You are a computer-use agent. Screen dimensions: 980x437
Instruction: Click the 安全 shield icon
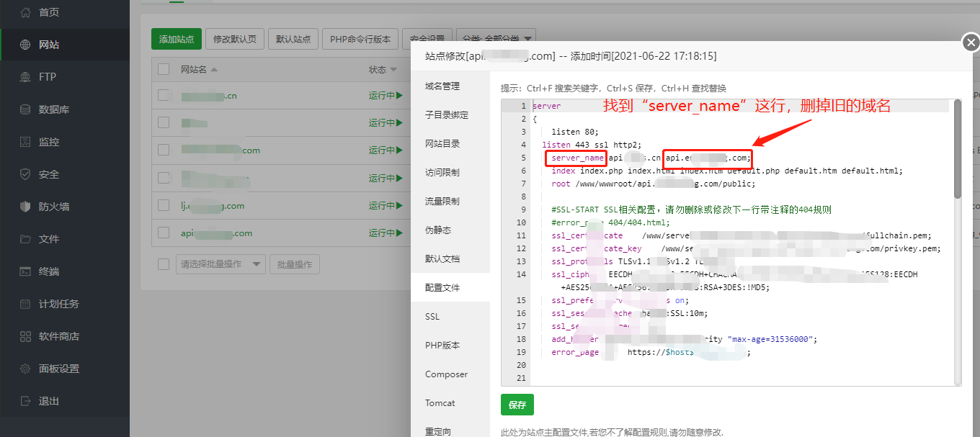[x=25, y=174]
